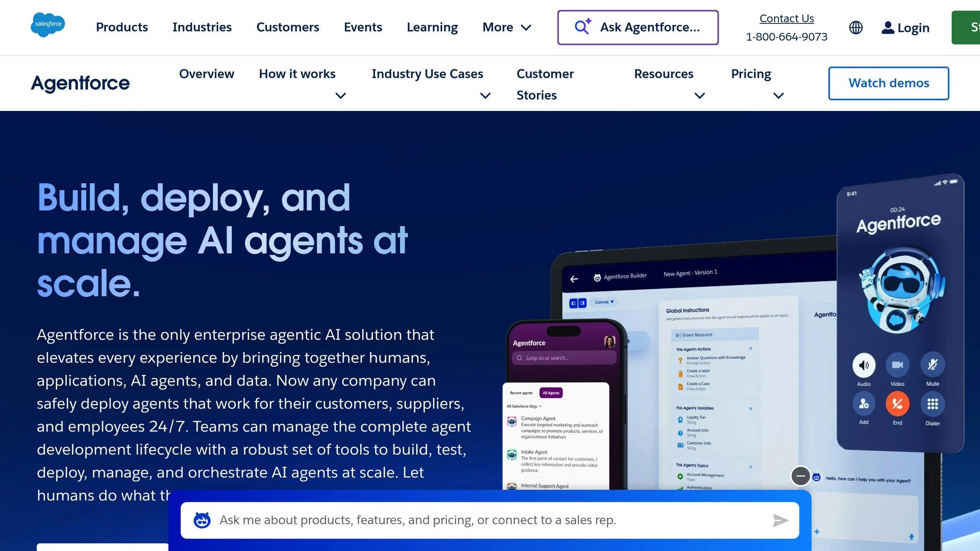Expand the How it works dropdown chevron
Viewport: 980px width, 551px height.
pos(341,96)
